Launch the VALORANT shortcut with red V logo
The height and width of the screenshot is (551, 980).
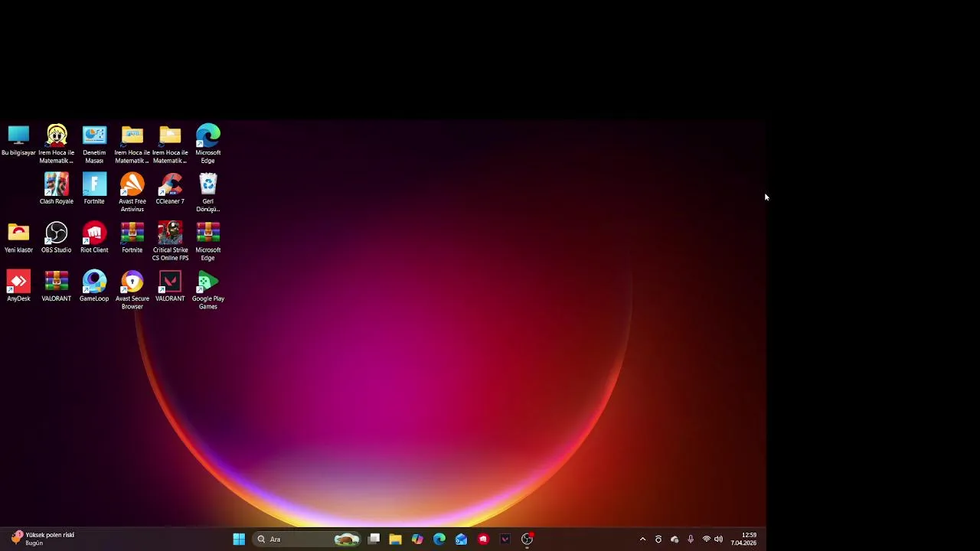pos(170,286)
